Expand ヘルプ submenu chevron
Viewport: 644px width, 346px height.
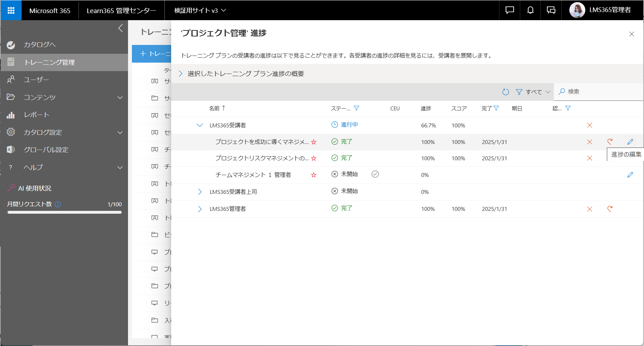120,167
